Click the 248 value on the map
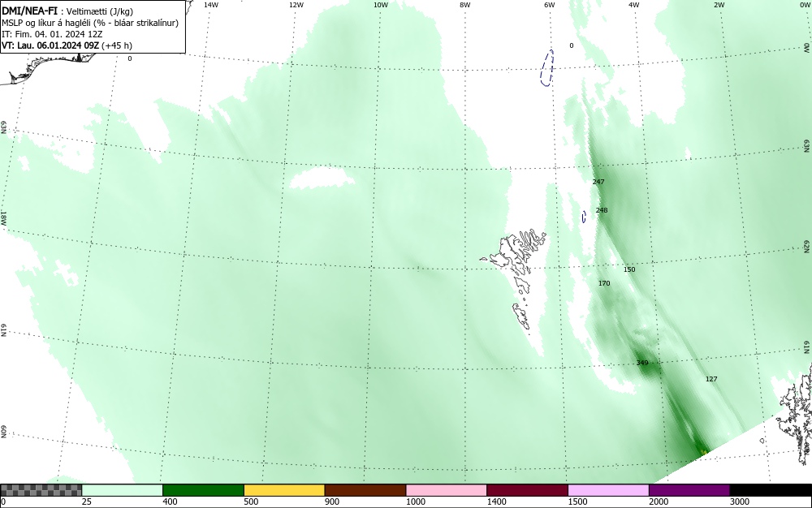 pos(601,210)
